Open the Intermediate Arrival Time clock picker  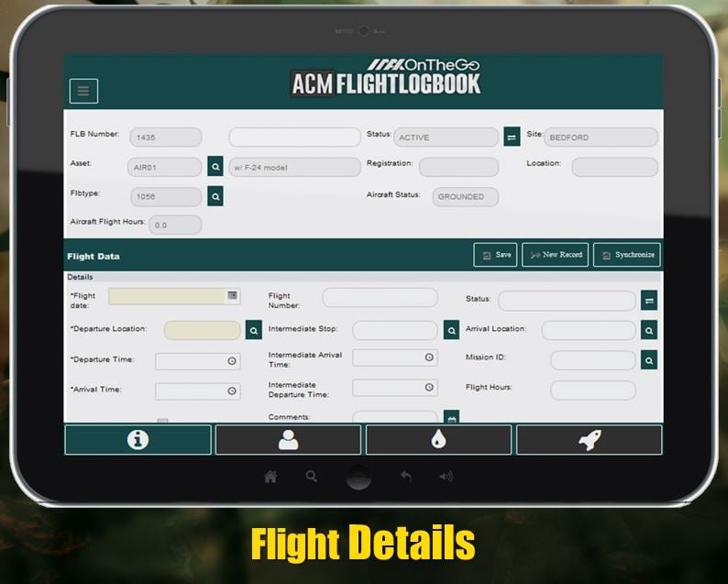[429, 358]
